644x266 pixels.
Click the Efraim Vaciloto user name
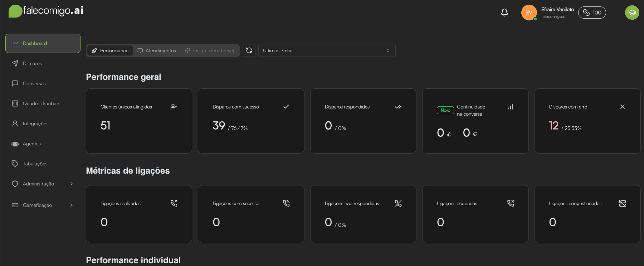[x=557, y=9]
